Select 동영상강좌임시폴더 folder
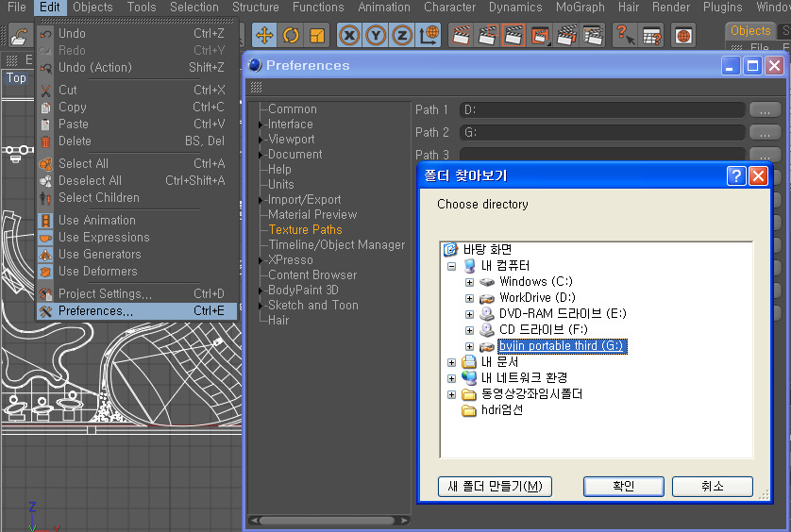The height and width of the screenshot is (532, 791). [531, 394]
